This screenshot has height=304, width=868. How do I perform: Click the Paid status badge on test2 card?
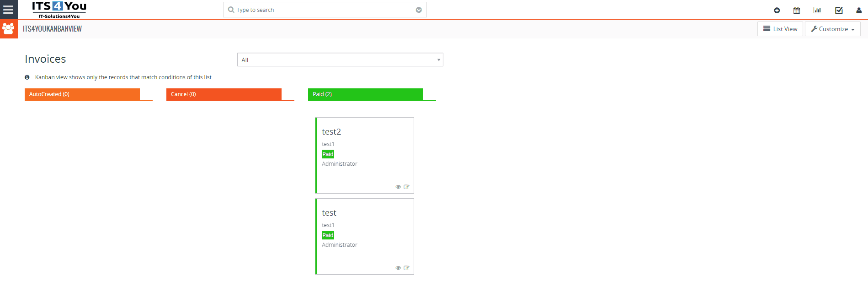pyautogui.click(x=328, y=154)
